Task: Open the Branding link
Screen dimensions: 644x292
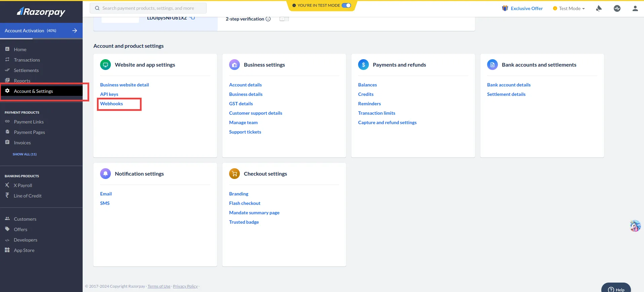Action: (239, 194)
